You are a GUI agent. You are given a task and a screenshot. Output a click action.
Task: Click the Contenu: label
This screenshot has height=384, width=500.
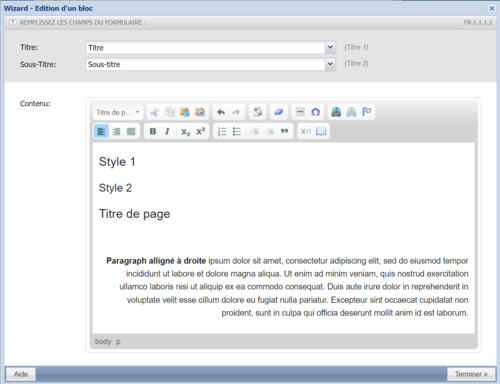35,104
